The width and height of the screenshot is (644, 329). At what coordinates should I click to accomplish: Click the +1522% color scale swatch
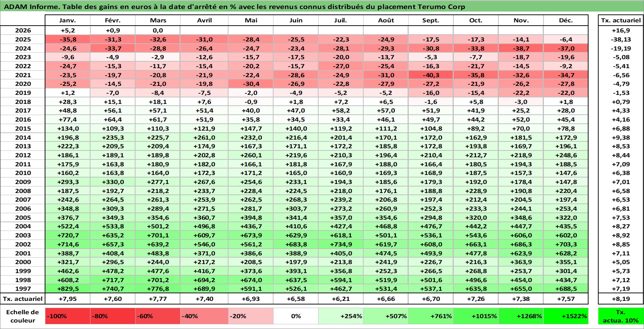click(x=566, y=316)
